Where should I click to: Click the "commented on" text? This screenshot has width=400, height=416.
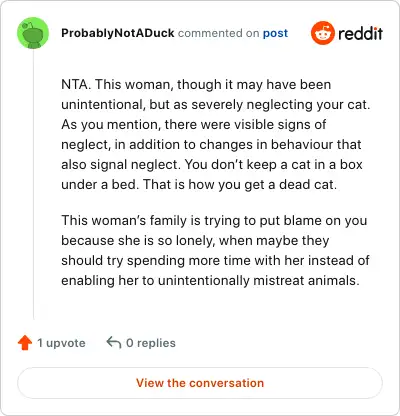click(x=218, y=33)
